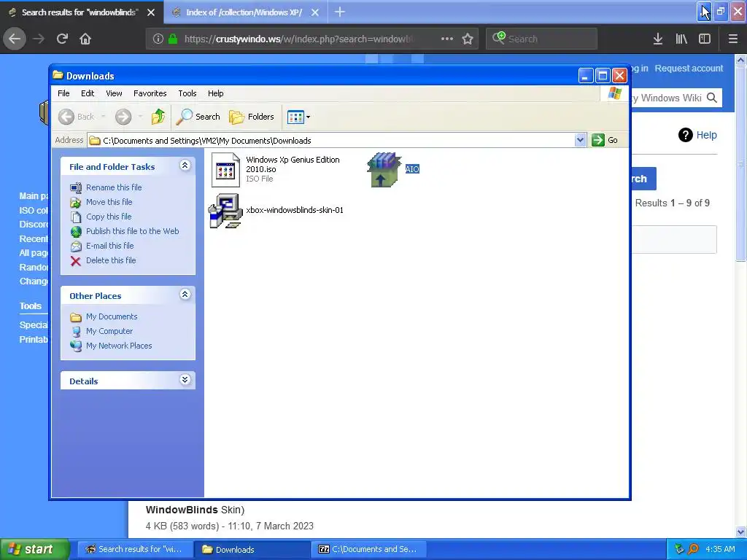Switch to the Search results for windowblinds tab

[79, 12]
